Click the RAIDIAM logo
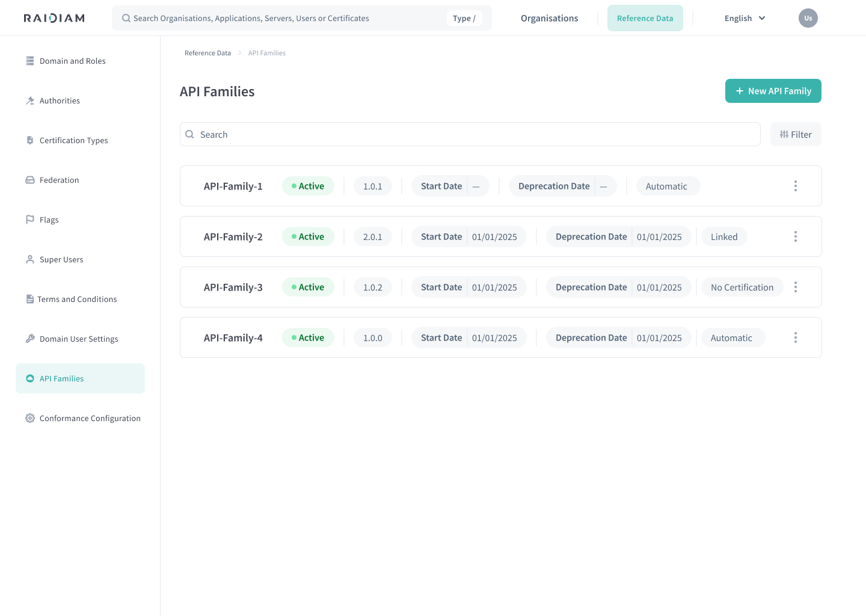Image resolution: width=866 pixels, height=616 pixels. 54,17
